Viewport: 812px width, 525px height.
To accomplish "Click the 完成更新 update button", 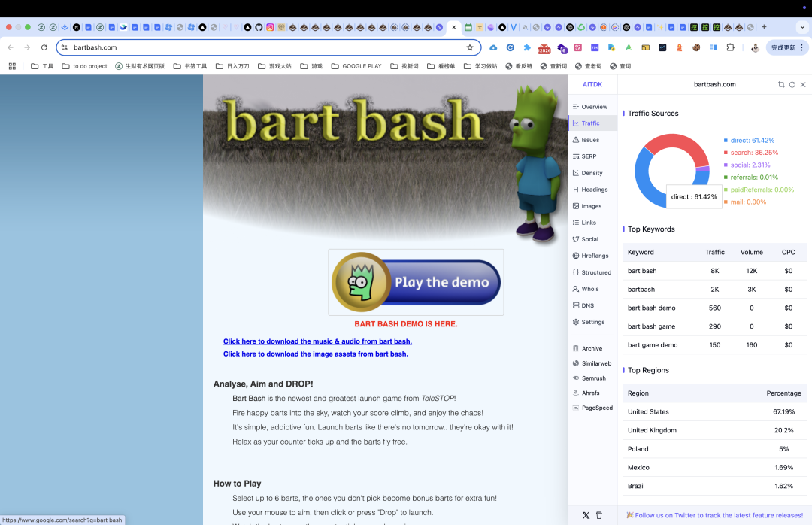I will tap(787, 47).
